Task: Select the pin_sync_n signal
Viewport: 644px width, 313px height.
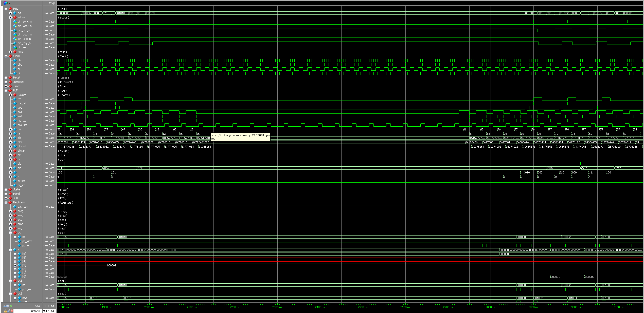Action: [x=25, y=22]
